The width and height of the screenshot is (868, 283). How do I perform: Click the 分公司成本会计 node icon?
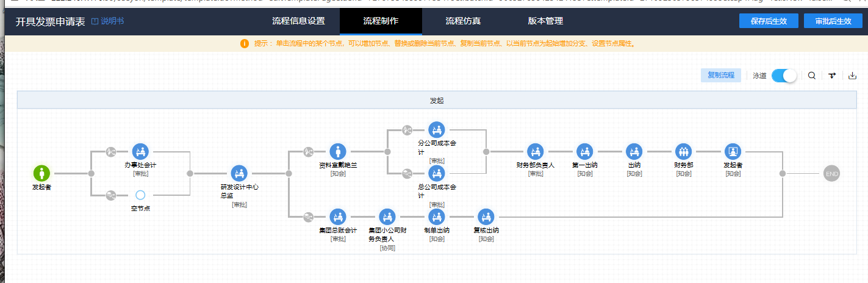[x=437, y=129]
